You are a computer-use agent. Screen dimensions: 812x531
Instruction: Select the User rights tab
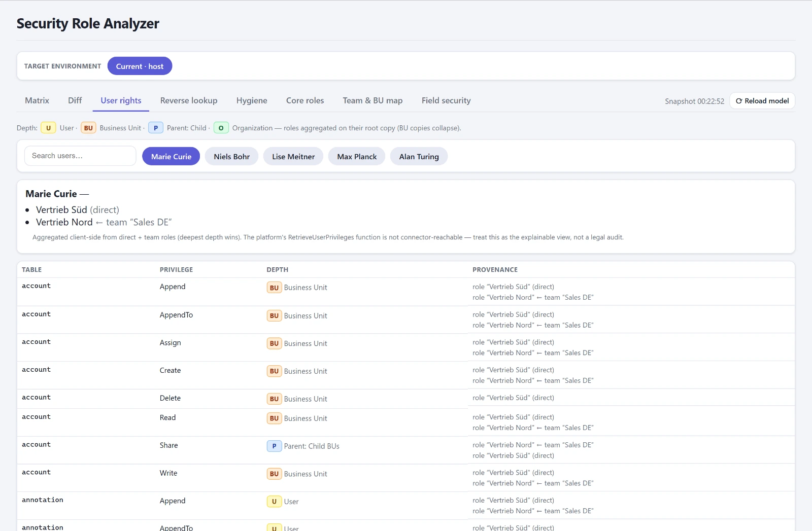click(x=121, y=100)
